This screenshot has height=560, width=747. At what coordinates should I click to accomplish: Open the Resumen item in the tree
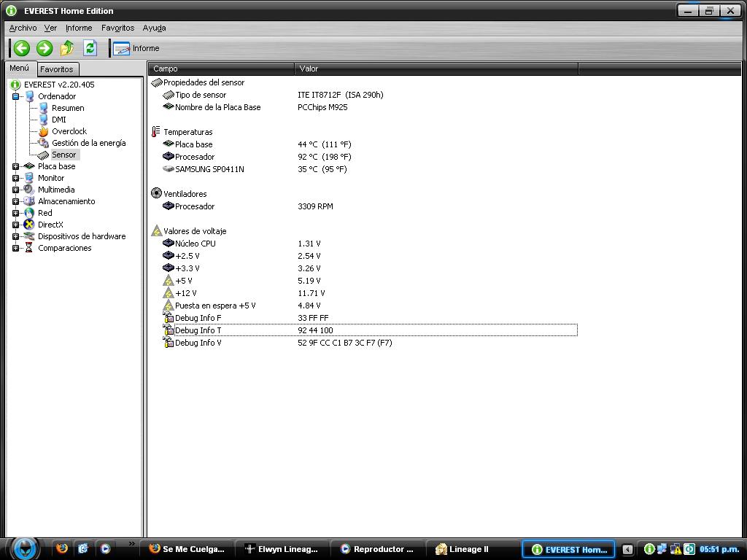point(68,108)
